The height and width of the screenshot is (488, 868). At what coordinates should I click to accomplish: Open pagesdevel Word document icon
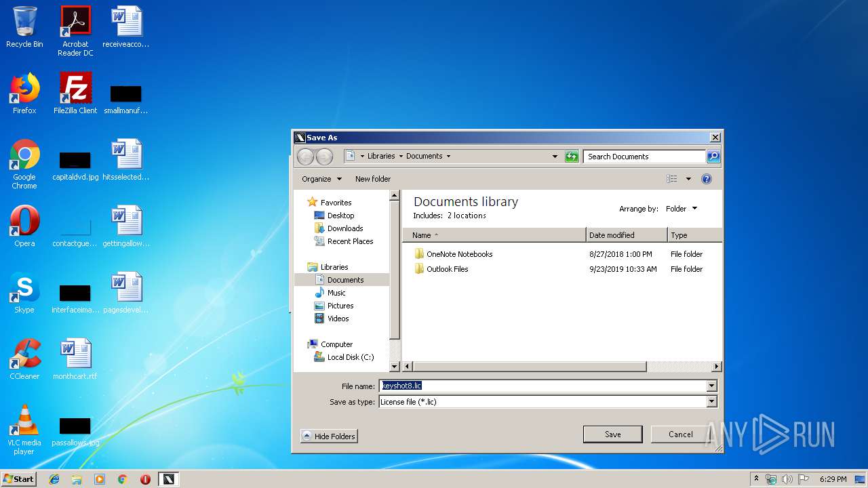coord(126,293)
